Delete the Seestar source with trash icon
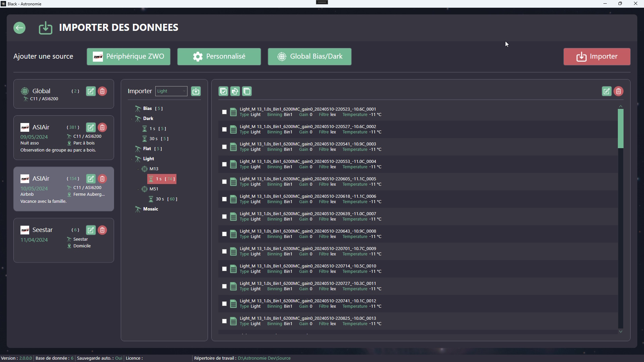644x362 pixels. coord(102,230)
